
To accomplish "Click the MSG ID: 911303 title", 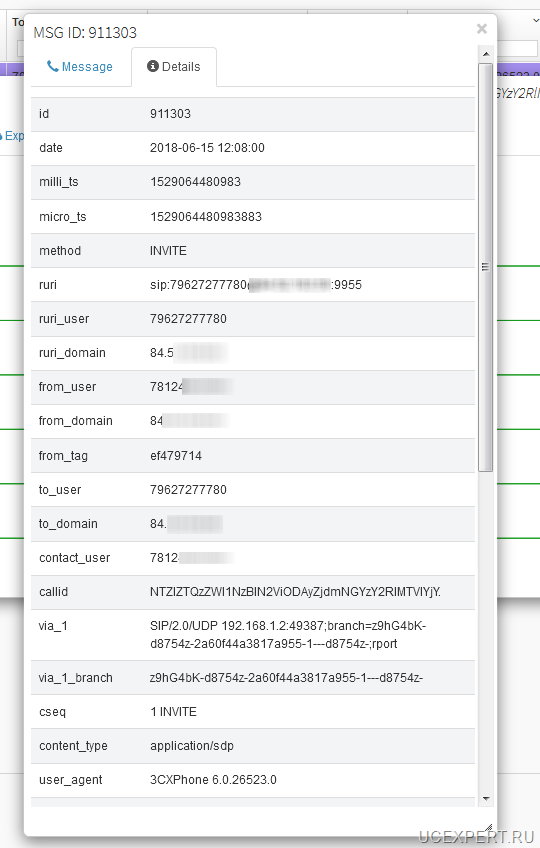I will pos(85,33).
